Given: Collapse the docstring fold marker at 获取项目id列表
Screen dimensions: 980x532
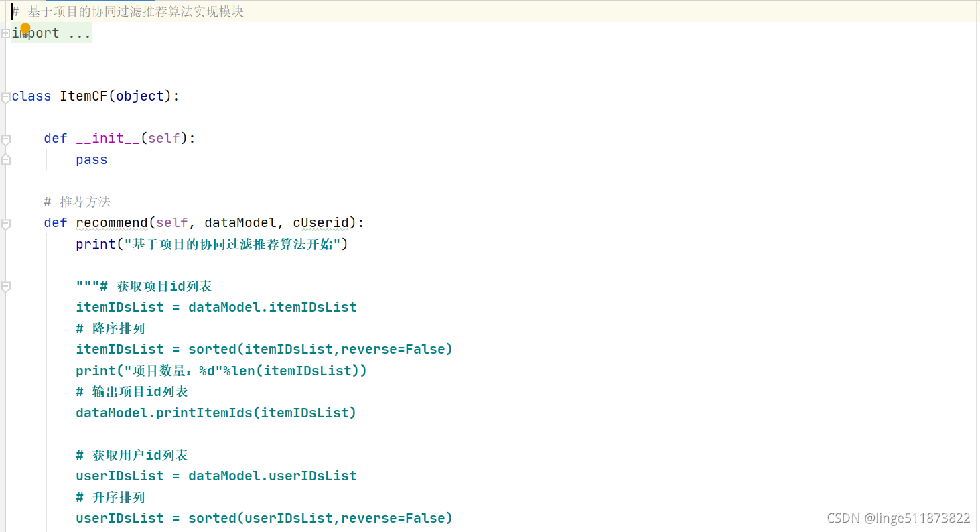Looking at the screenshot, I should click(6, 287).
